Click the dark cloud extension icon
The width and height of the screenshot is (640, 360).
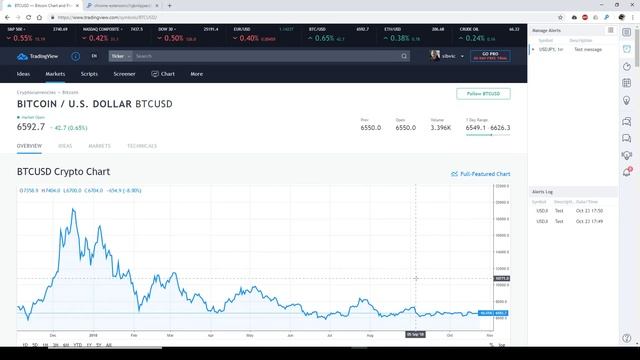(x=574, y=17)
